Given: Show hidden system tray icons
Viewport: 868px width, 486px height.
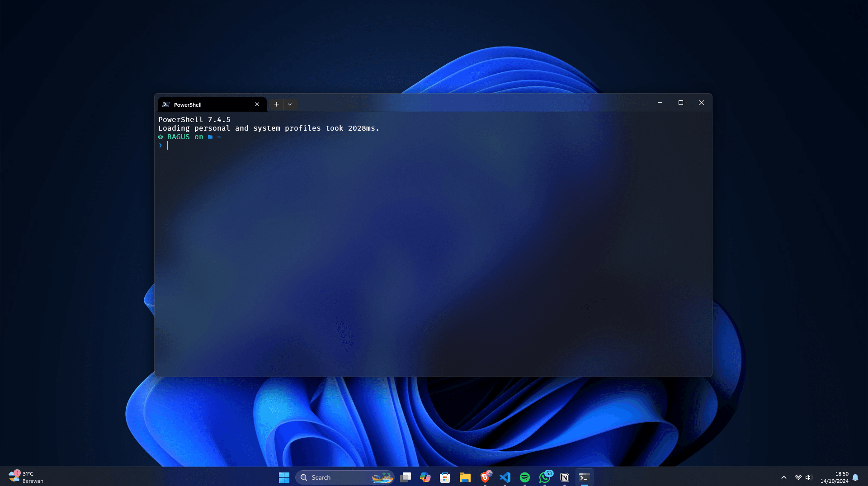Looking at the screenshot, I should (784, 477).
